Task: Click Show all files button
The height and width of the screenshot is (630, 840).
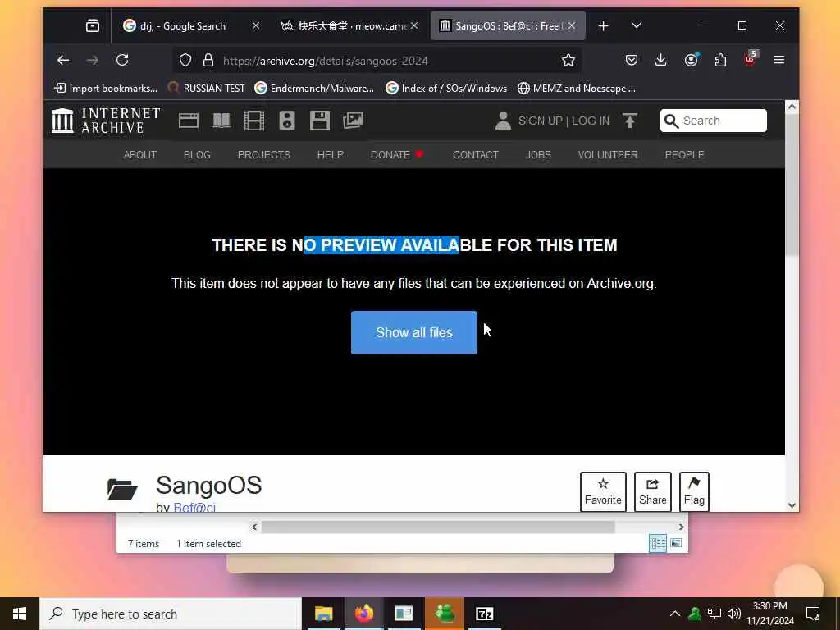Action: [414, 333]
